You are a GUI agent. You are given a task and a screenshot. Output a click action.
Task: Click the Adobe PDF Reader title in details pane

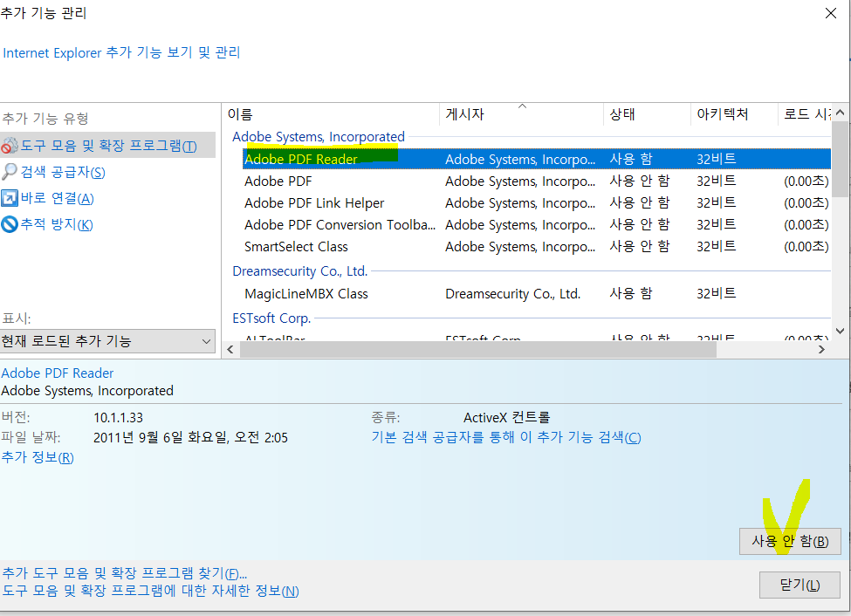[58, 373]
